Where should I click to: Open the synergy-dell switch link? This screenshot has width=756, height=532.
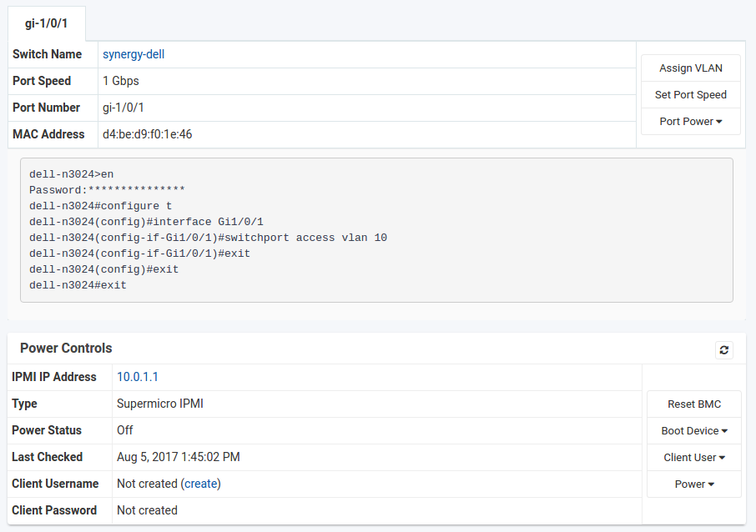[x=134, y=54]
